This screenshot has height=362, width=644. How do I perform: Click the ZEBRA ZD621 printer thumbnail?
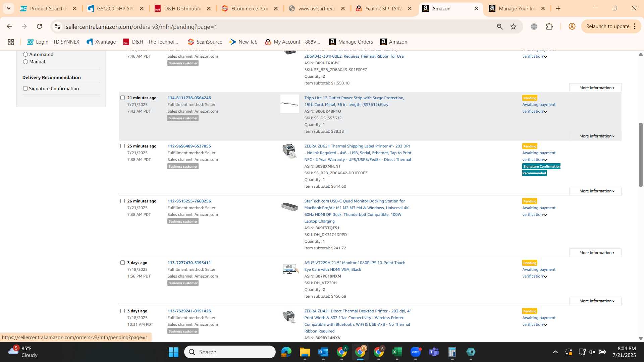[x=289, y=152]
